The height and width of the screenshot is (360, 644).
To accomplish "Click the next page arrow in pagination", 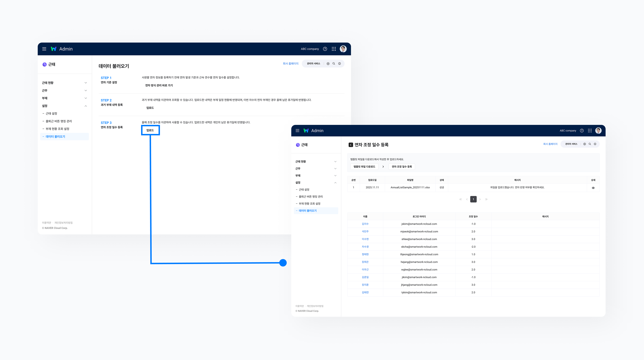I will (x=480, y=199).
